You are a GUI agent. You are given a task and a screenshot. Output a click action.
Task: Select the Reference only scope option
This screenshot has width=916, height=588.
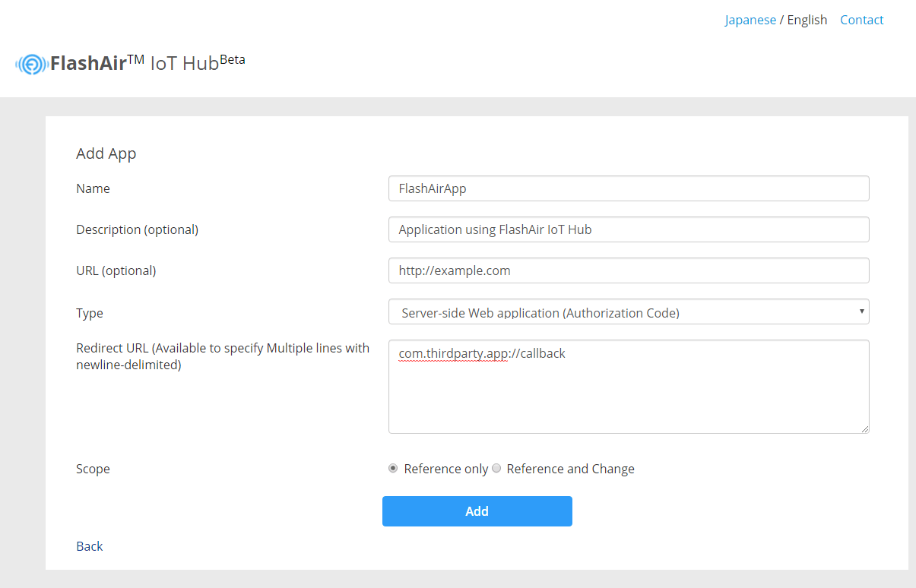[x=393, y=468]
